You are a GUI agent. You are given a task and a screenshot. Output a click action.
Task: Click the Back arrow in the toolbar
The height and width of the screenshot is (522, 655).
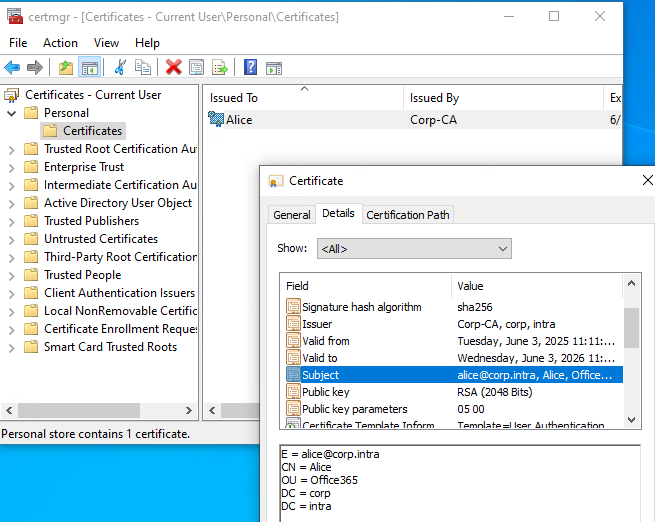(x=12, y=67)
